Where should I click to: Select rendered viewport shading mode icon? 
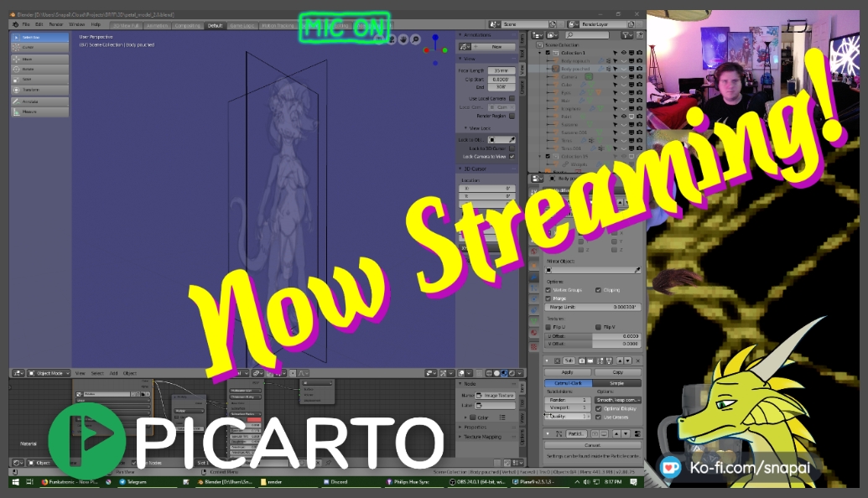[x=511, y=374]
